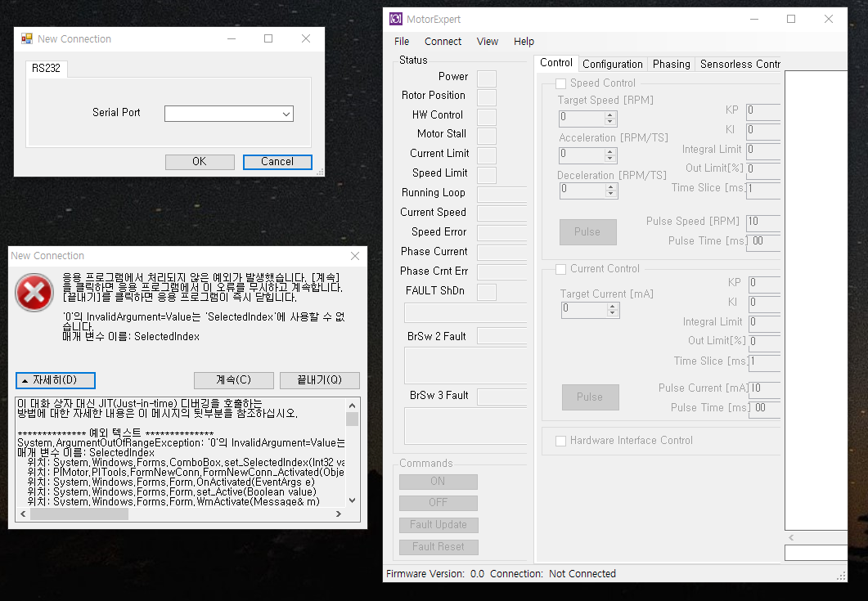Click the Current Speed status field
The width and height of the screenshot is (868, 601).
(501, 213)
